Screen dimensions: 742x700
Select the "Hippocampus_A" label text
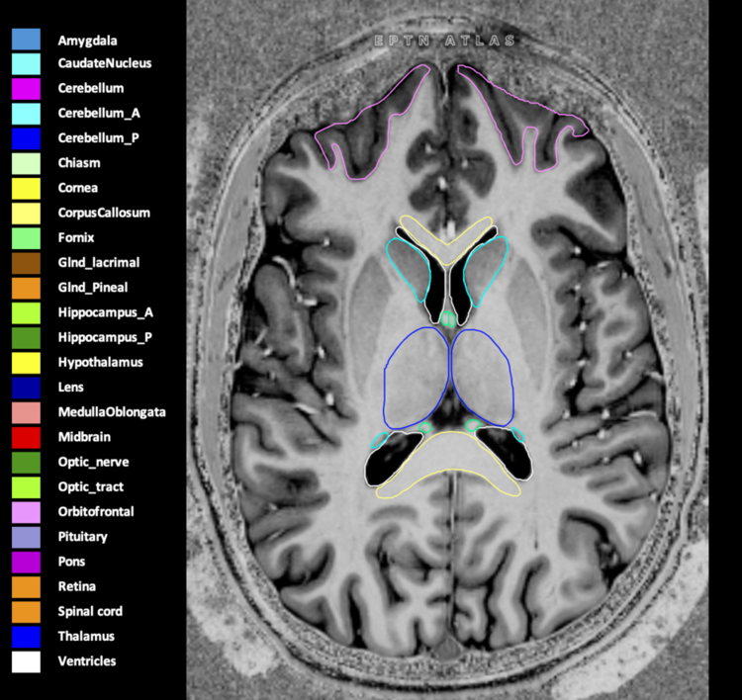point(106,312)
